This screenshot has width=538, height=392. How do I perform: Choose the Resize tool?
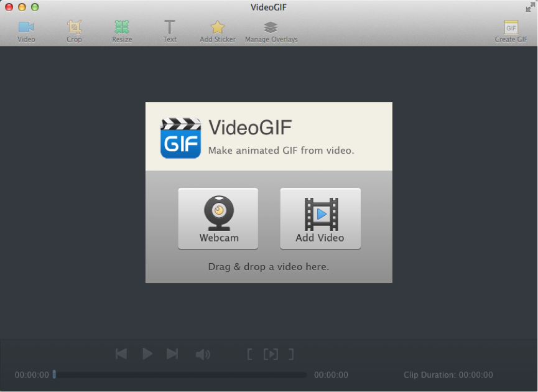(122, 31)
